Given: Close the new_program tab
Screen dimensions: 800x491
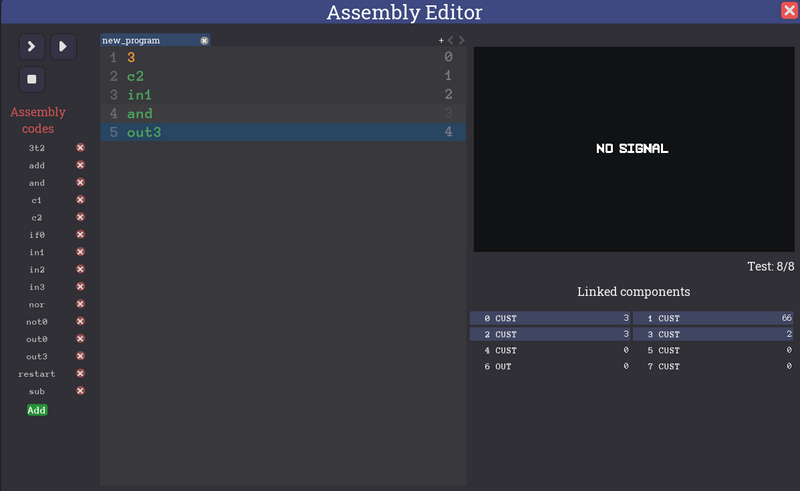Looking at the screenshot, I should coord(204,41).
